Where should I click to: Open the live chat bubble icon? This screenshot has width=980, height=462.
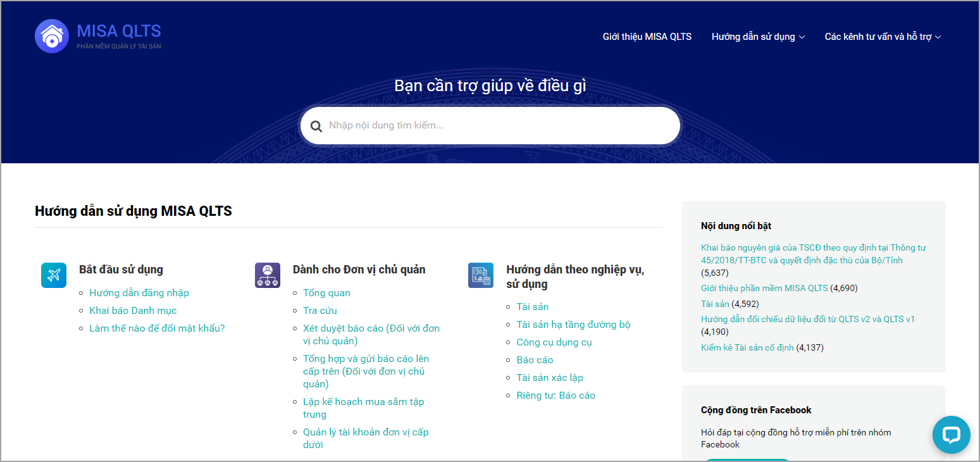[952, 435]
